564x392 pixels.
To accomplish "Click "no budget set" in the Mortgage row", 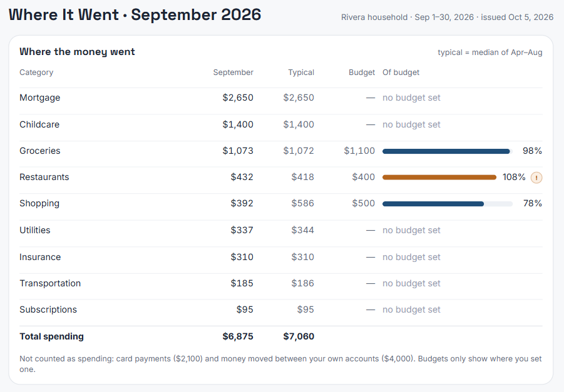I will (411, 98).
